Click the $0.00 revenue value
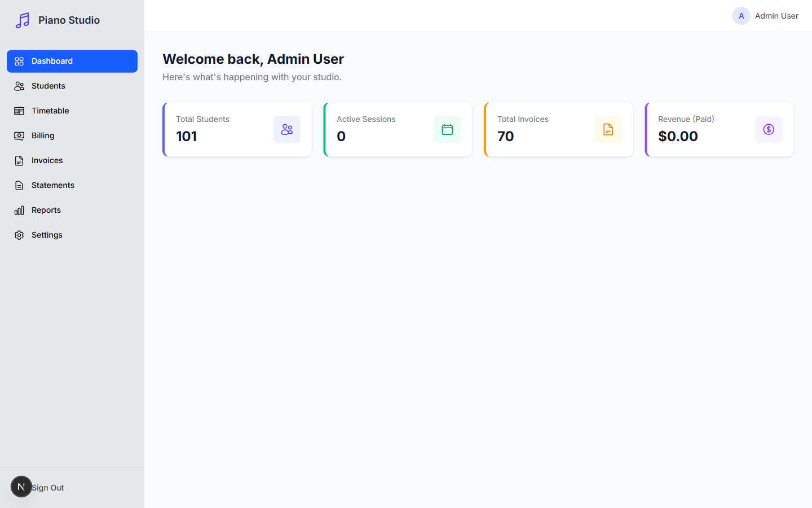Image resolution: width=812 pixels, height=508 pixels. click(678, 136)
